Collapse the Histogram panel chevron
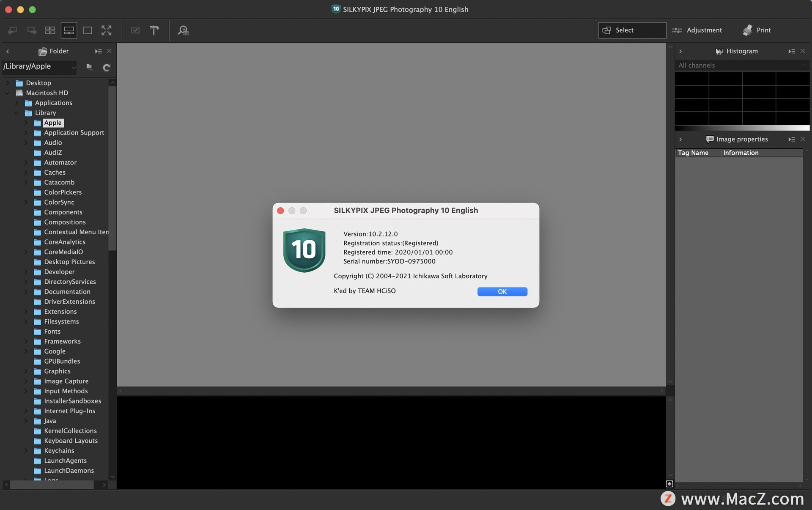The height and width of the screenshot is (510, 812). coord(680,51)
